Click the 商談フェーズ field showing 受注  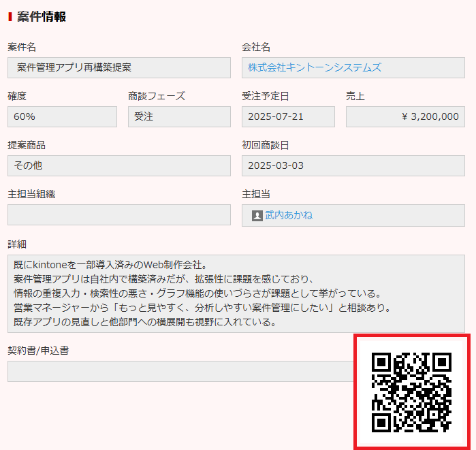coord(179,116)
